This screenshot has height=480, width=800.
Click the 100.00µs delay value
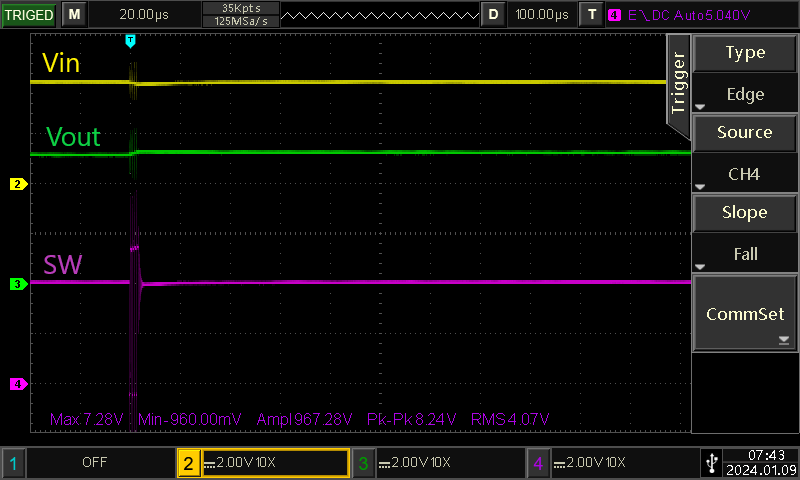542,14
